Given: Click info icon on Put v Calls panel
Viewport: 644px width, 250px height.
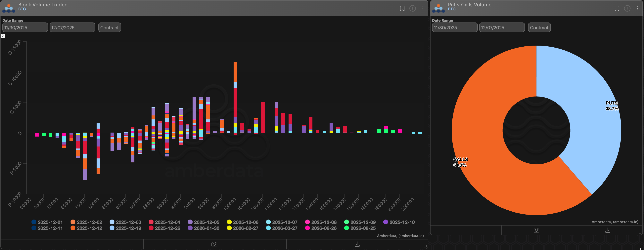Looking at the screenshot, I should point(627,9).
